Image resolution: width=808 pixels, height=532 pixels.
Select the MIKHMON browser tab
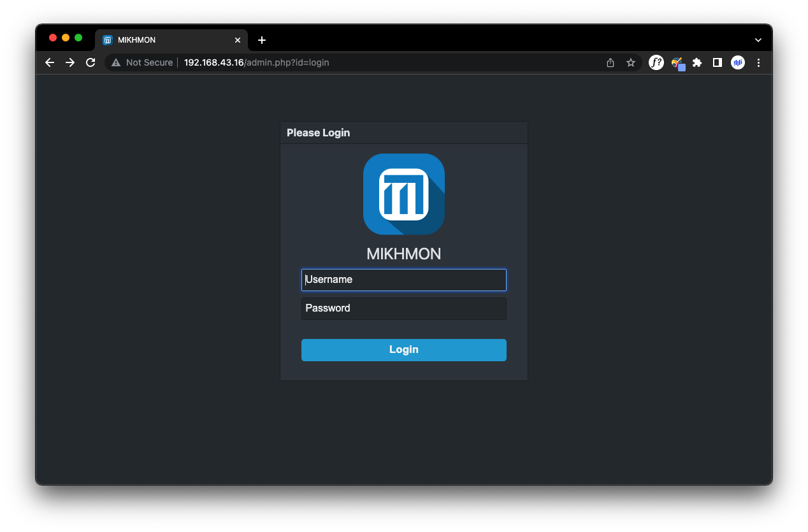point(166,40)
